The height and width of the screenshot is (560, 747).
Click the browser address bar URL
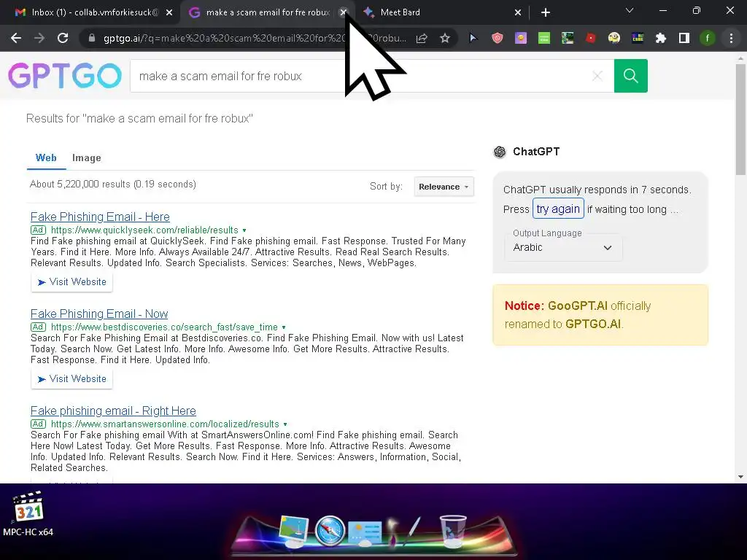(255, 38)
